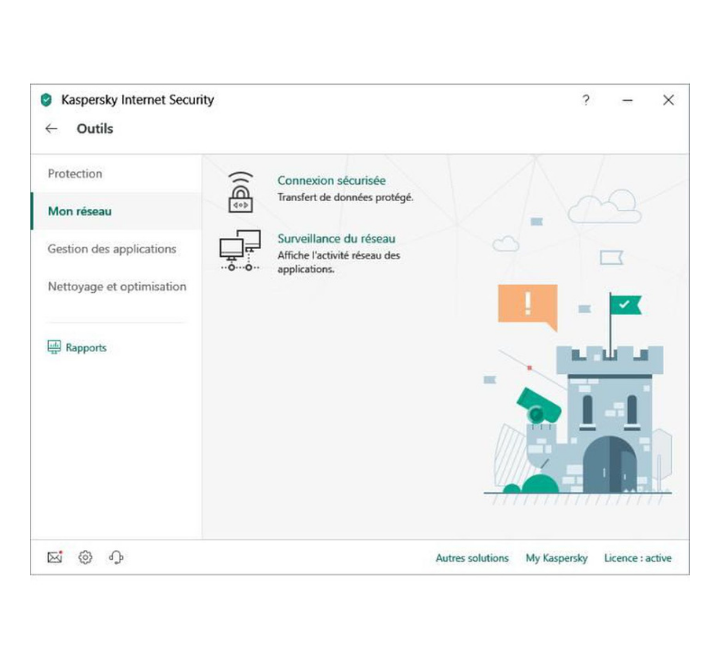The height and width of the screenshot is (660, 720).
Task: Click the Autres solutions link
Action: pyautogui.click(x=472, y=558)
